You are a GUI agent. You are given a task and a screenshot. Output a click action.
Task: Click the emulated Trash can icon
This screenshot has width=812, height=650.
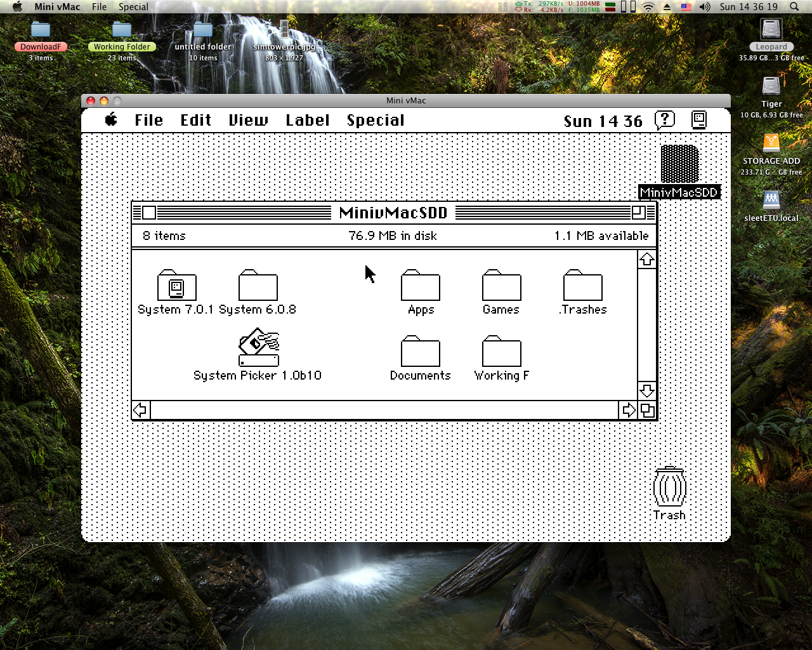pyautogui.click(x=670, y=487)
